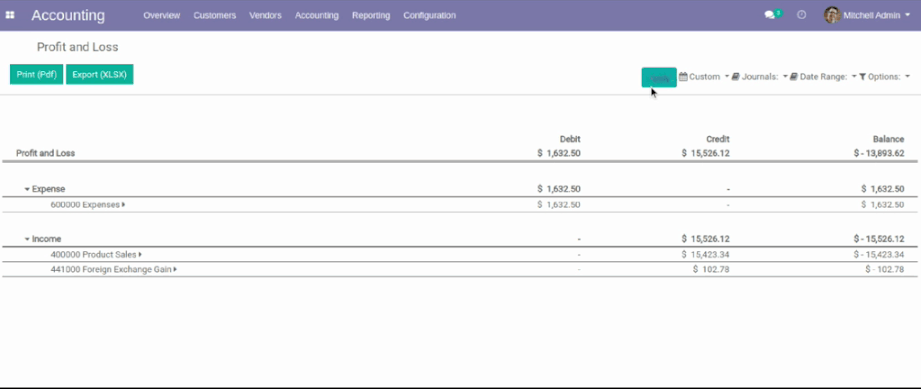Click total balance $ -13,893.62
This screenshot has width=921, height=389.
[879, 153]
